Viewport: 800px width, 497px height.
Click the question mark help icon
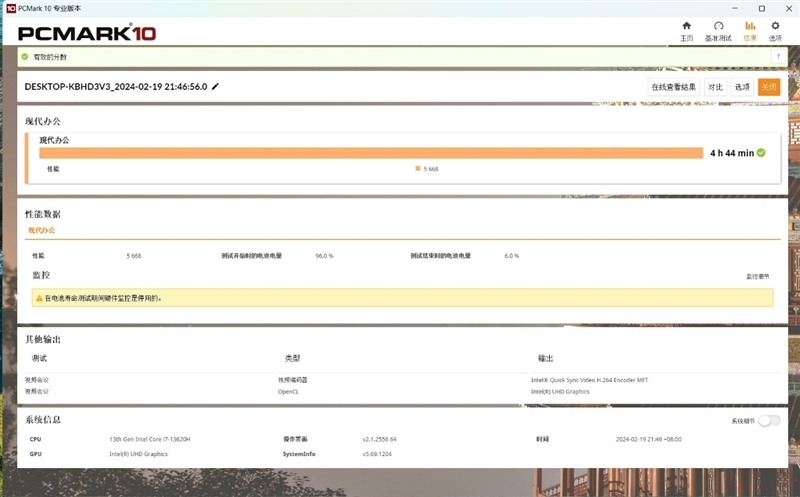click(778, 57)
